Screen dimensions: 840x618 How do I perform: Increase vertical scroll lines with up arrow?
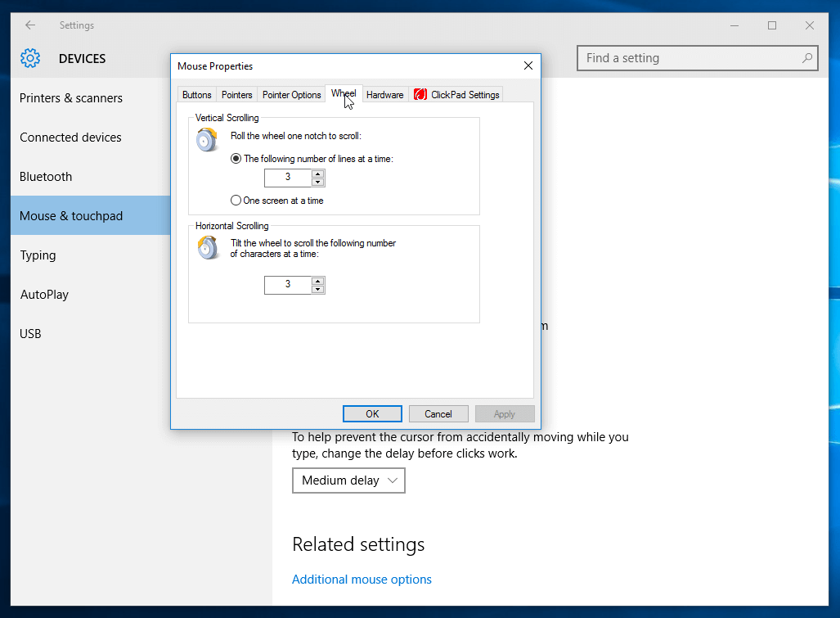(317, 174)
